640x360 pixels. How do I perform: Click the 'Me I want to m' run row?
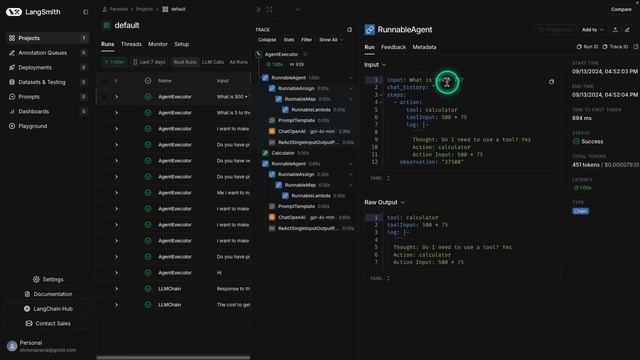click(173, 193)
